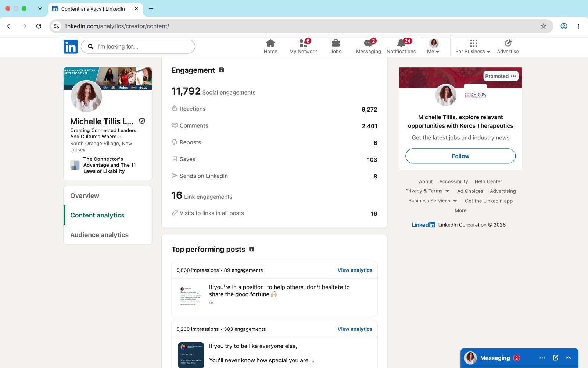Image resolution: width=588 pixels, height=368 pixels.
Task: Open Messaging nav icon
Action: point(368,43)
